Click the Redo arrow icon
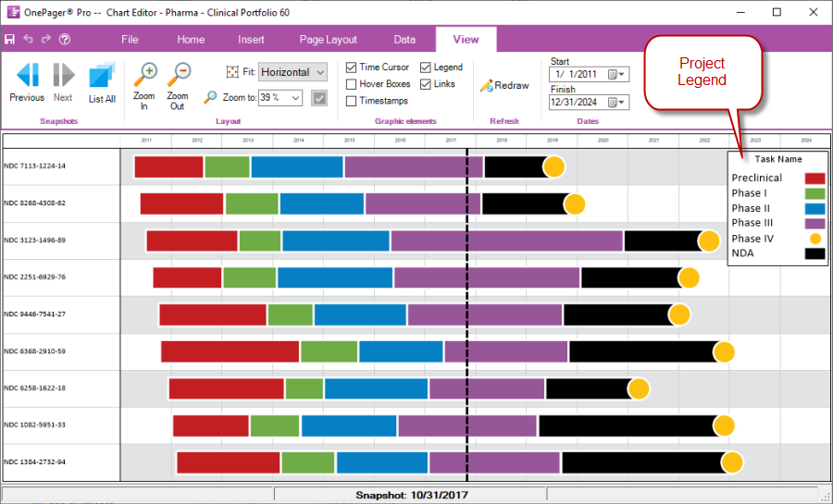The image size is (833, 504). coord(46,39)
